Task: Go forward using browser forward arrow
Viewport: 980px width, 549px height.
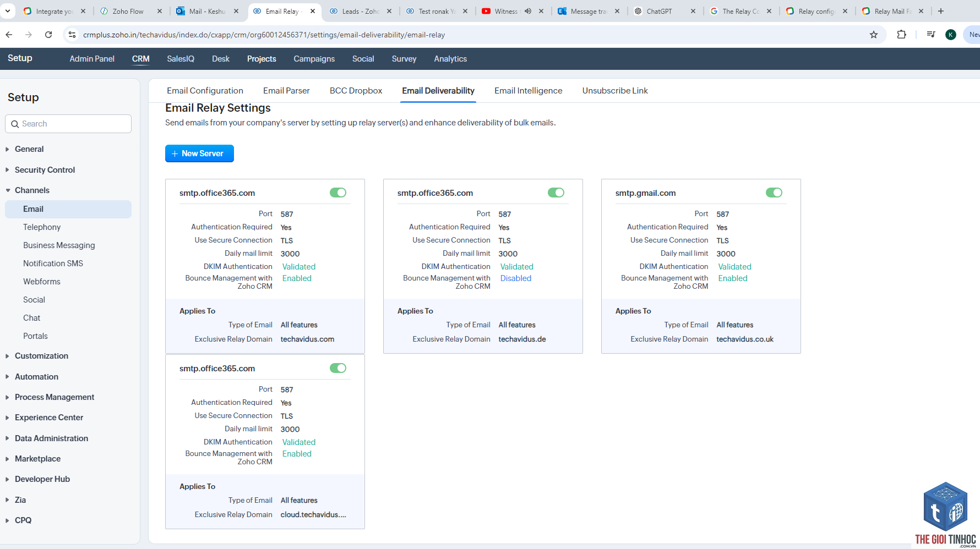Action: pos(29,35)
